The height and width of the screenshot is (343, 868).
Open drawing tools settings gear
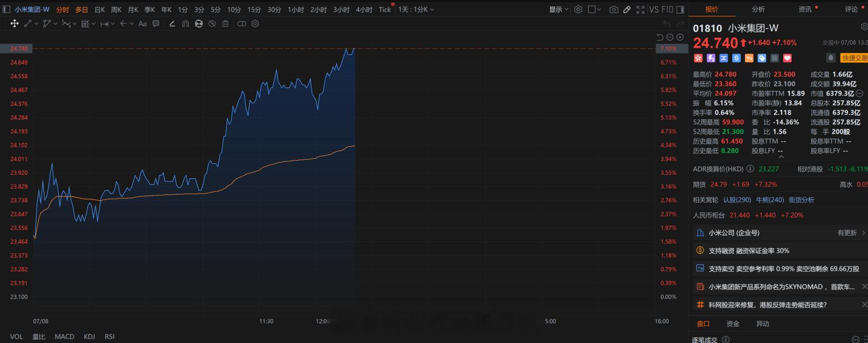[x=255, y=23]
